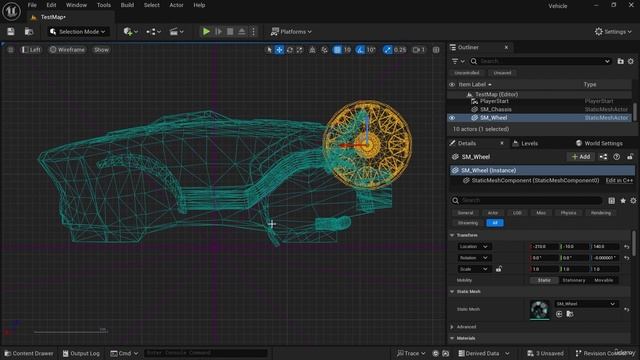Open grid snap size value 10
Viewport: 640px width, 360px height.
(x=347, y=50)
